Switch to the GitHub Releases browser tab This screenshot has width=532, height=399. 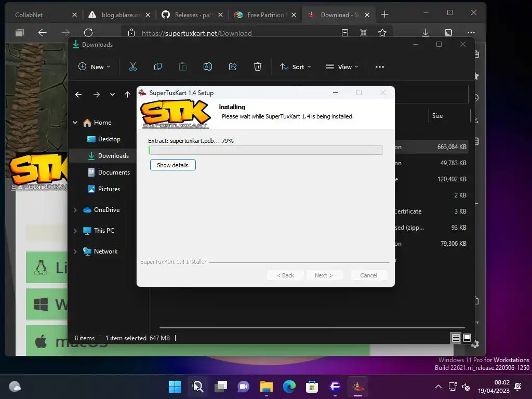(x=192, y=15)
